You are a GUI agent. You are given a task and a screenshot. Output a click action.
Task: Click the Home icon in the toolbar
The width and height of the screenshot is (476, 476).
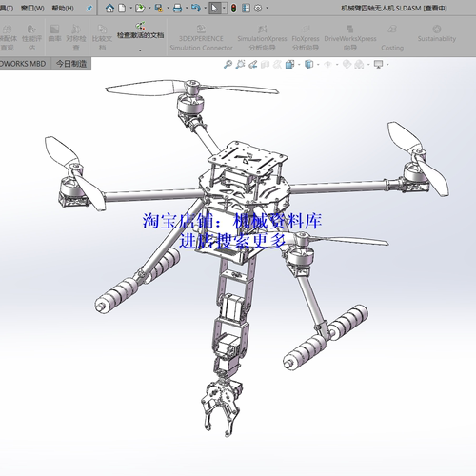(x=109, y=9)
